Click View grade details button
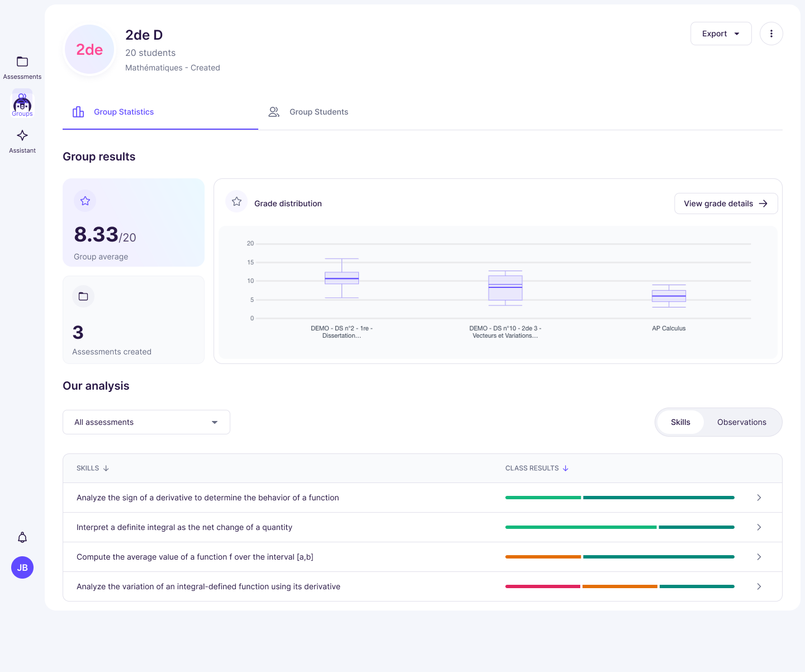This screenshot has width=805, height=672. [726, 204]
